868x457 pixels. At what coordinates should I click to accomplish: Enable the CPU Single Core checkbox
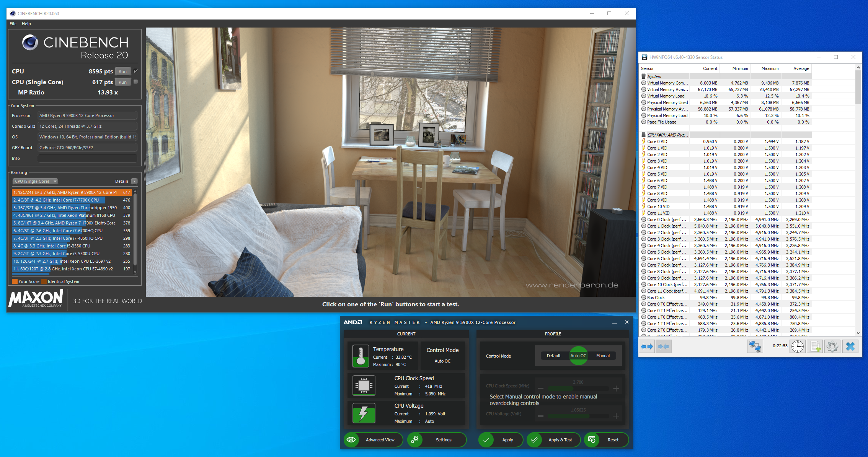135,82
